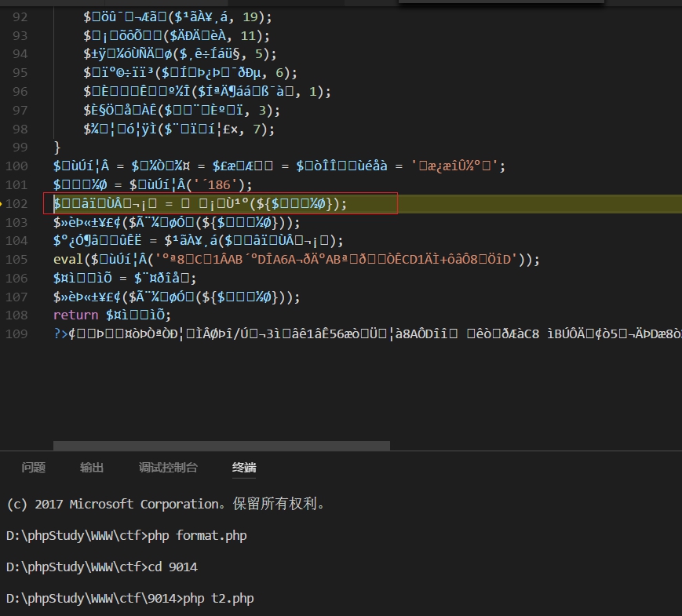This screenshot has width=682, height=616.
Task: Click line number 99 in the gutter
Action: point(20,148)
